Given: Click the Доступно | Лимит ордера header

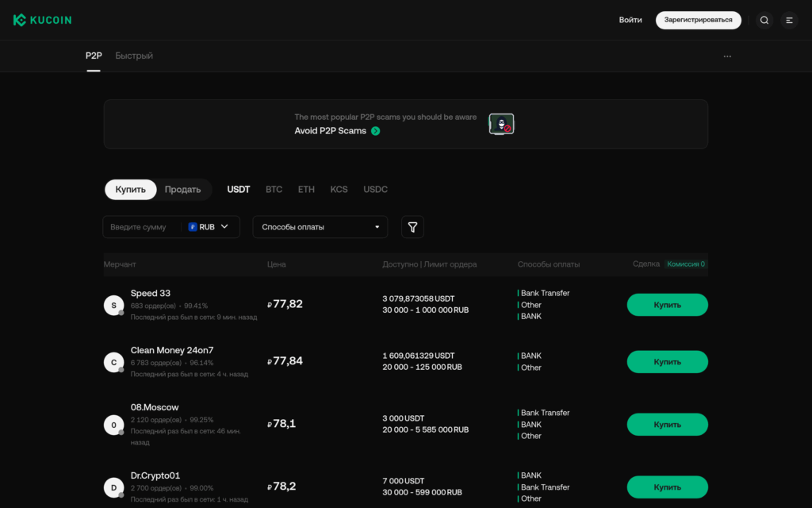Looking at the screenshot, I should 429,264.
